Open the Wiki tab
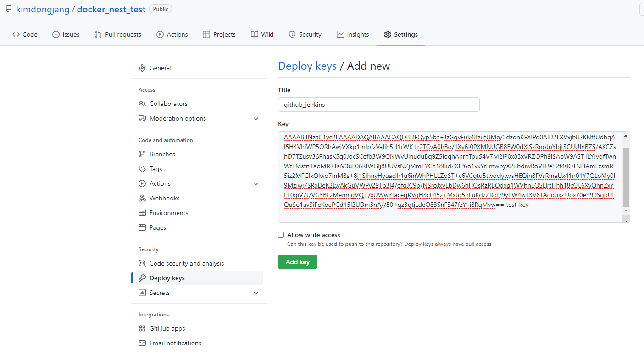The image size is (644, 360). 262,34
